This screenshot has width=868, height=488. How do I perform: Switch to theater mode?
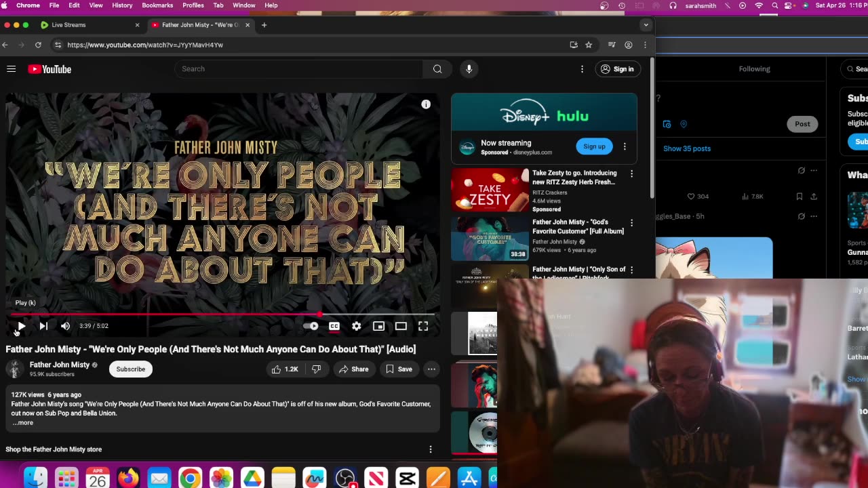click(x=401, y=326)
